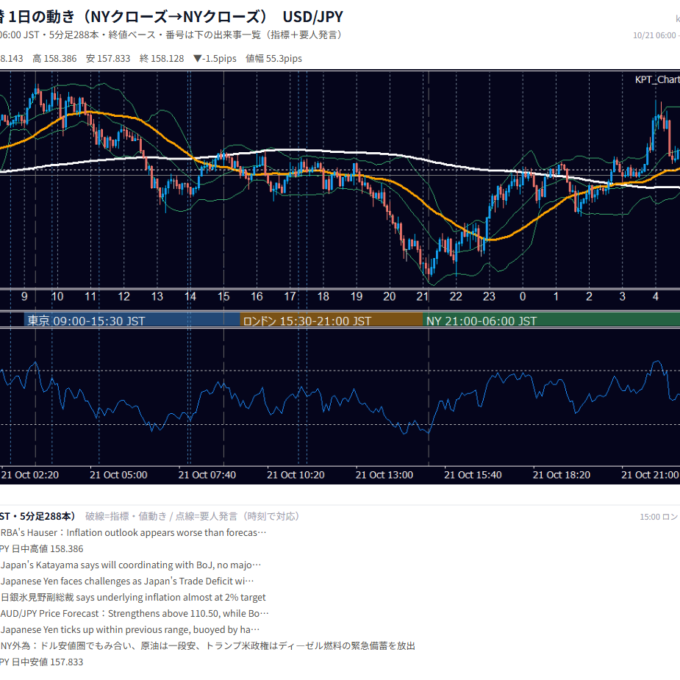Open the Yen faces challenges Trade Deficit headline
Viewport: 680px width, 680px height.
(x=127, y=581)
